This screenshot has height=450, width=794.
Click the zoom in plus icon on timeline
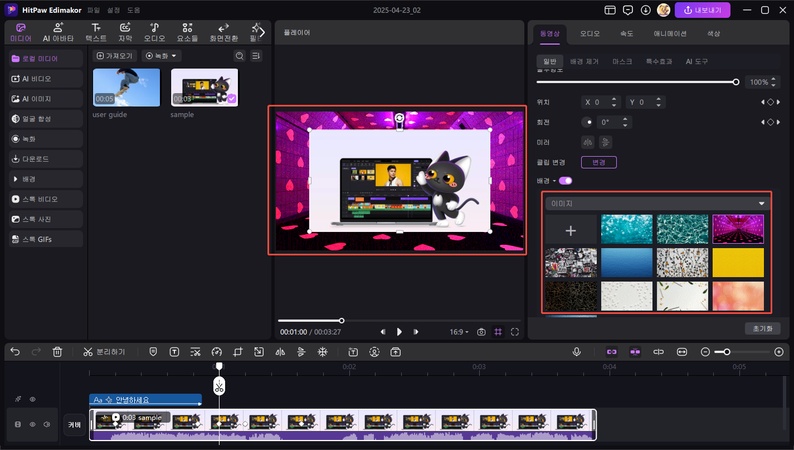pos(779,352)
